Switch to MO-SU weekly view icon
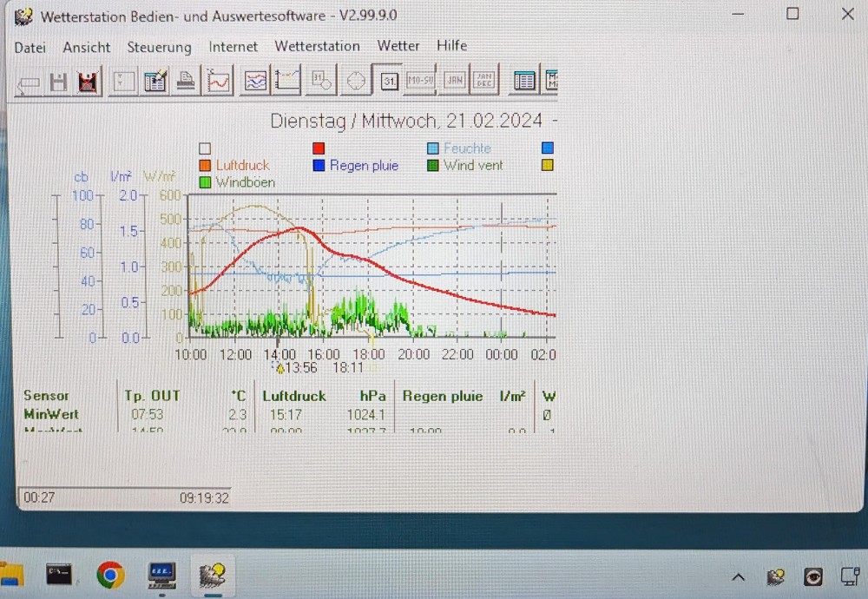This screenshot has width=868, height=599. pyautogui.click(x=421, y=80)
